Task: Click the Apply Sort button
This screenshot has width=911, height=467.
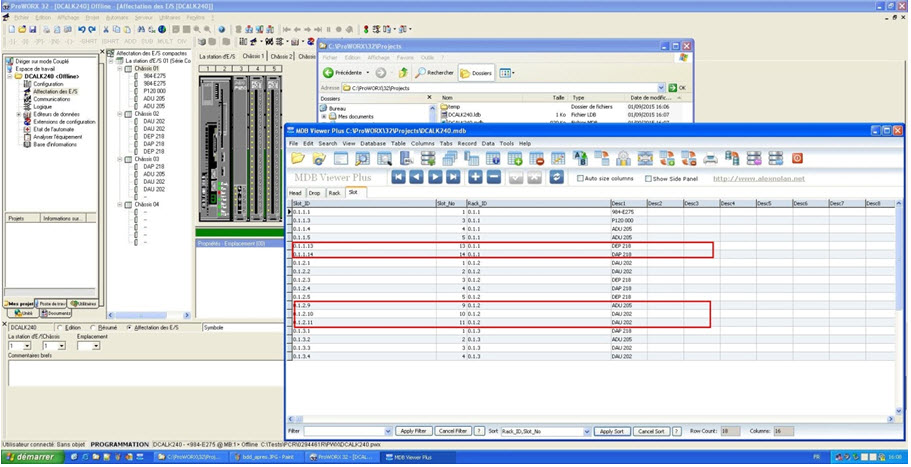Action: tap(612, 432)
